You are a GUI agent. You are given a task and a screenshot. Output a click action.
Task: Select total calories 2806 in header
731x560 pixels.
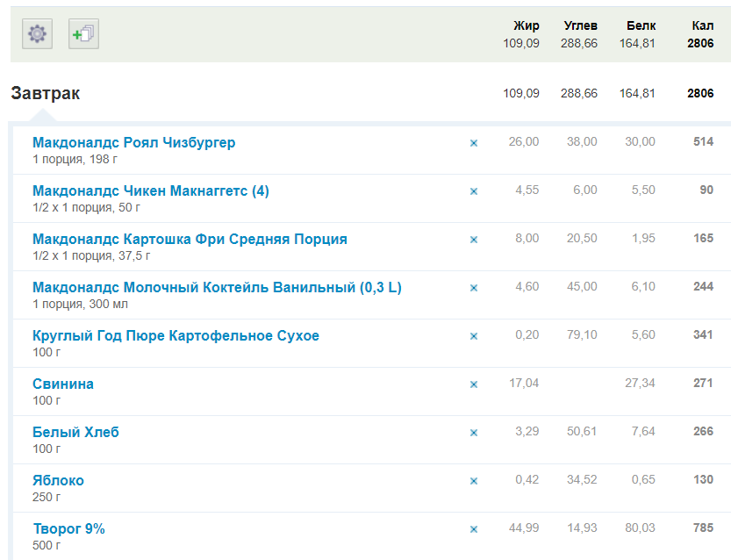(700, 43)
